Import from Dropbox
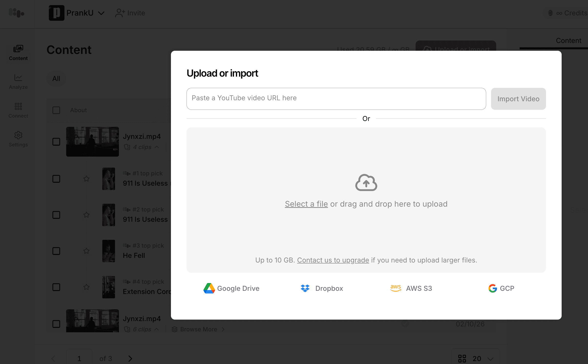The height and width of the screenshot is (364, 588). pyautogui.click(x=322, y=288)
